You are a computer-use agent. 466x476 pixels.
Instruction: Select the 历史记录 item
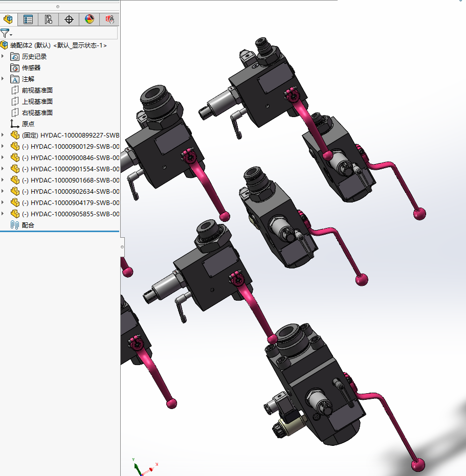coord(34,56)
